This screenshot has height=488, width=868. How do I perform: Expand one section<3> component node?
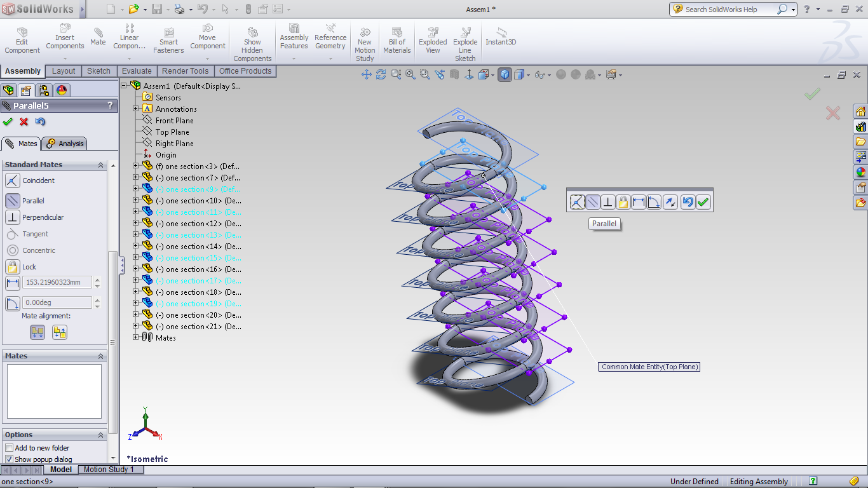pos(135,166)
